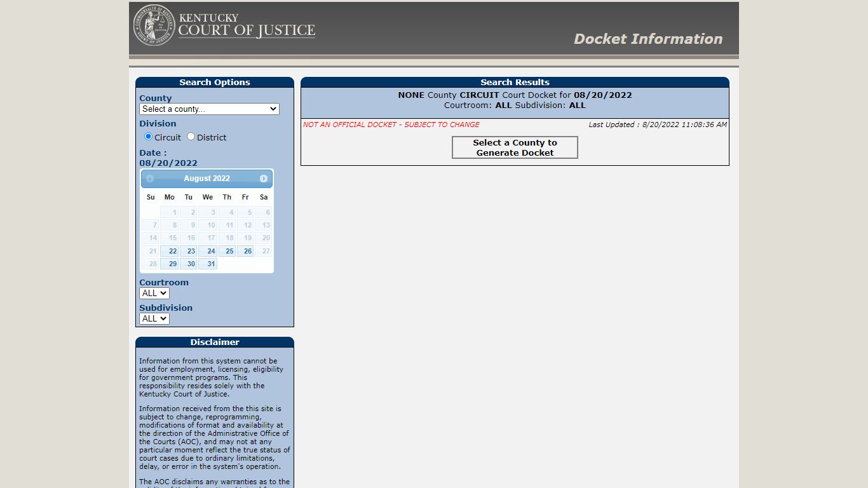
Task: Click the Search Options panel header
Action: (x=215, y=82)
